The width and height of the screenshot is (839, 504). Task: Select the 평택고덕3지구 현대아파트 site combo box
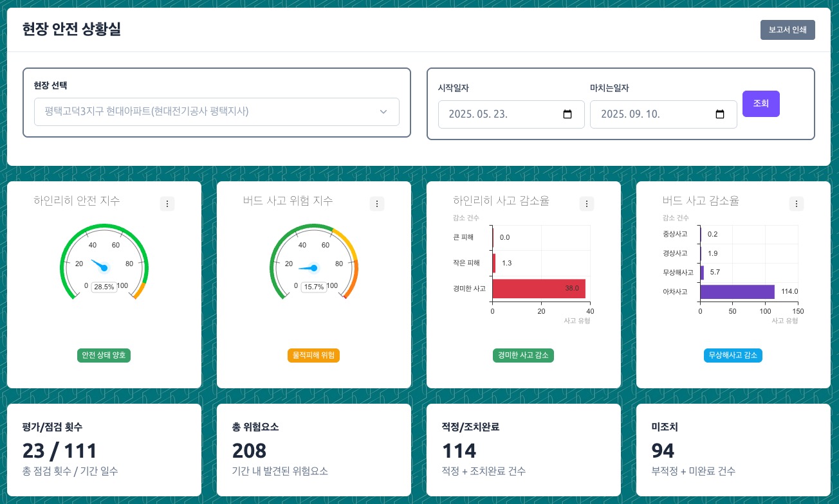click(206, 112)
